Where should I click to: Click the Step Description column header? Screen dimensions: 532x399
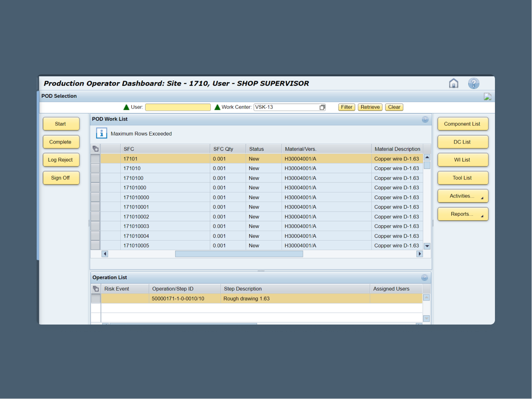pyautogui.click(x=295, y=289)
